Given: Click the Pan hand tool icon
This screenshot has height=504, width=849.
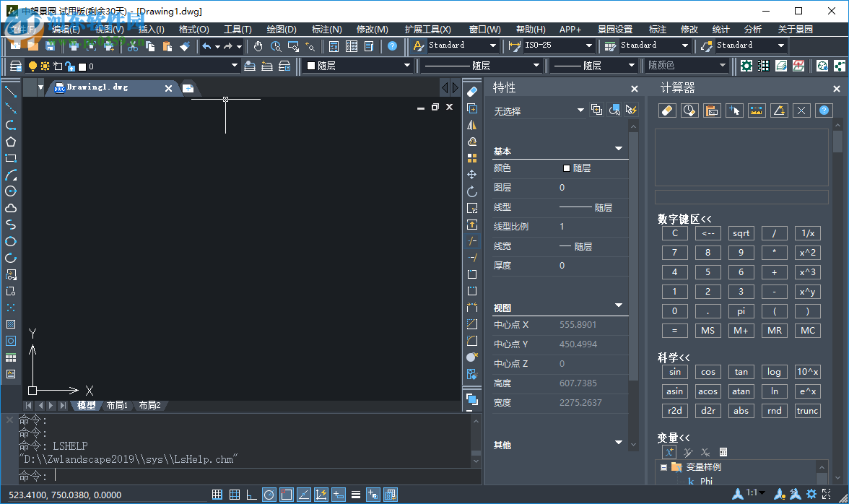Looking at the screenshot, I should click(258, 46).
